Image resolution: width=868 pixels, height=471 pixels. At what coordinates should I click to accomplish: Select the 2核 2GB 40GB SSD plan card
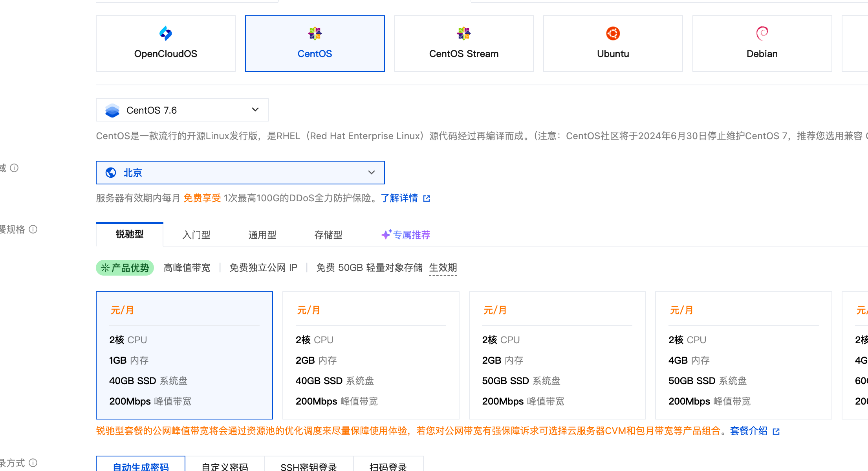point(371,355)
